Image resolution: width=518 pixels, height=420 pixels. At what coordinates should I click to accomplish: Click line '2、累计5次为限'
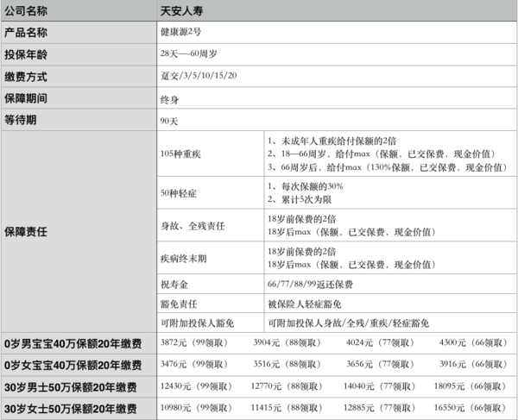300,199
